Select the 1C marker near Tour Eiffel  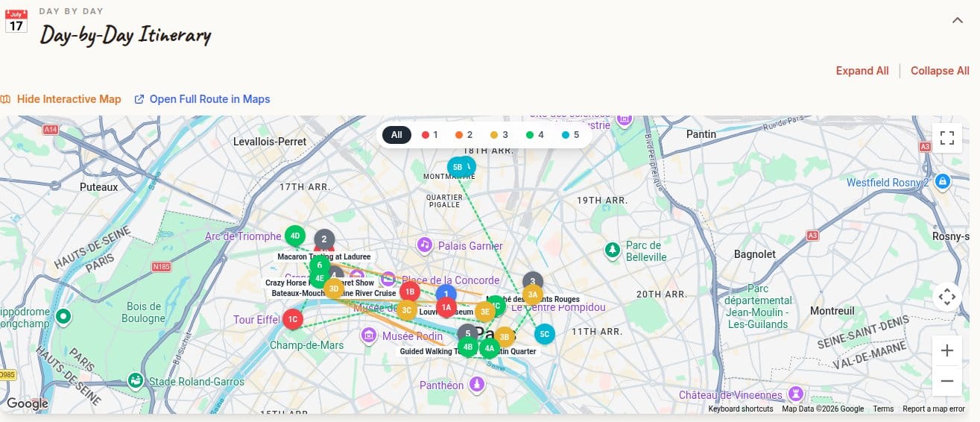(293, 320)
